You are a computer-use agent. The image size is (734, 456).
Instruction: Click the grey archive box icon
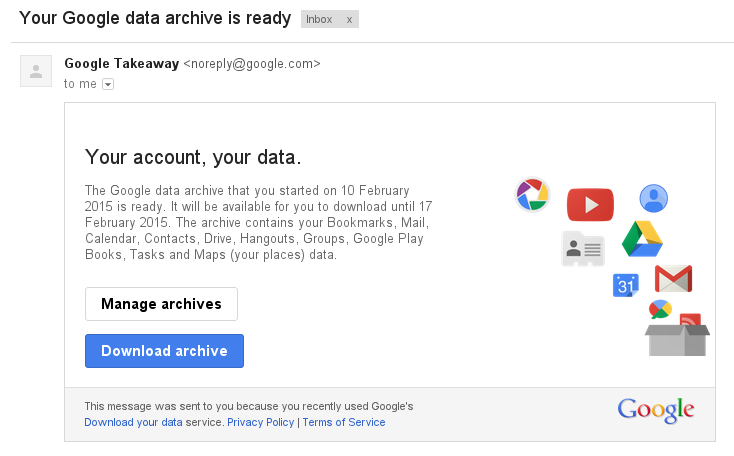677,338
